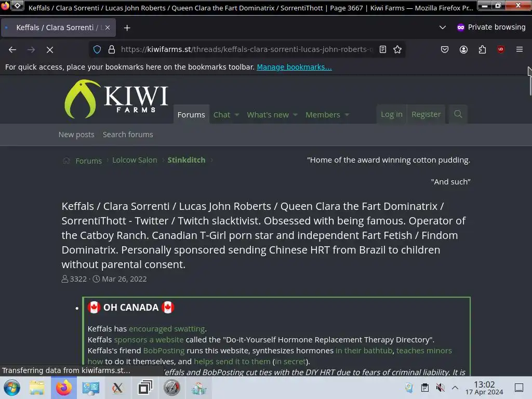Image resolution: width=532 pixels, height=399 pixels.
Task: Open the tracking protection shield icon
Action: click(x=97, y=49)
